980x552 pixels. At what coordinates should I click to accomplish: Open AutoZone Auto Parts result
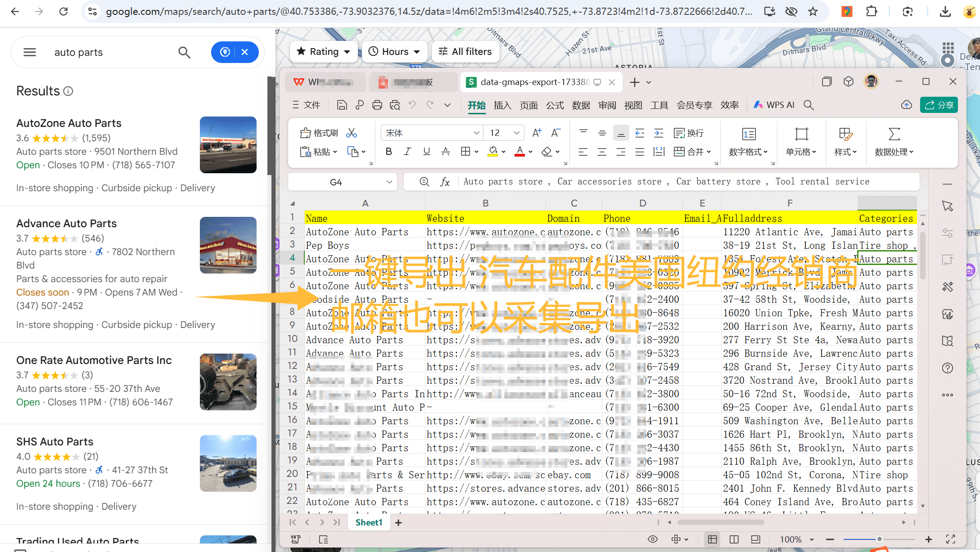click(x=69, y=123)
